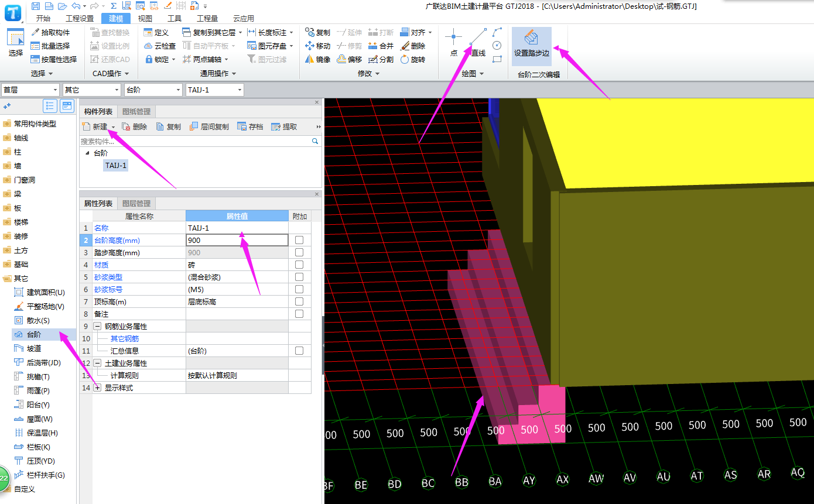Select 台阶 in the left navigation

tap(34, 334)
